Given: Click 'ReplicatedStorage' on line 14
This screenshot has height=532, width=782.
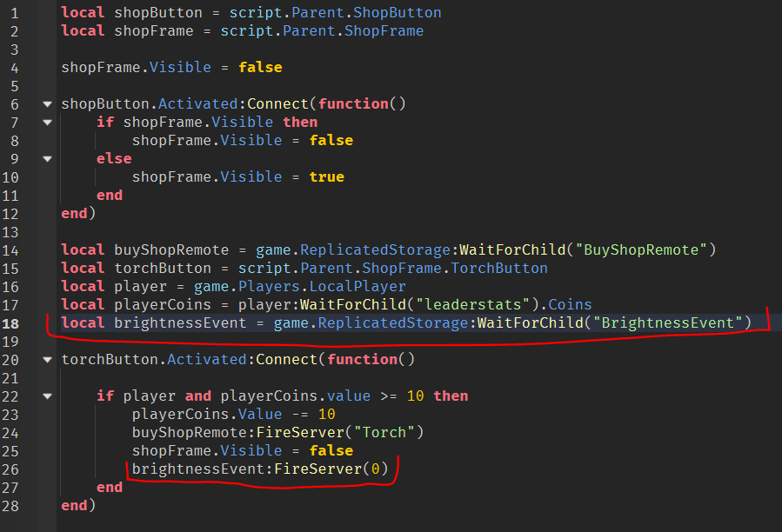Looking at the screenshot, I should (375, 249).
